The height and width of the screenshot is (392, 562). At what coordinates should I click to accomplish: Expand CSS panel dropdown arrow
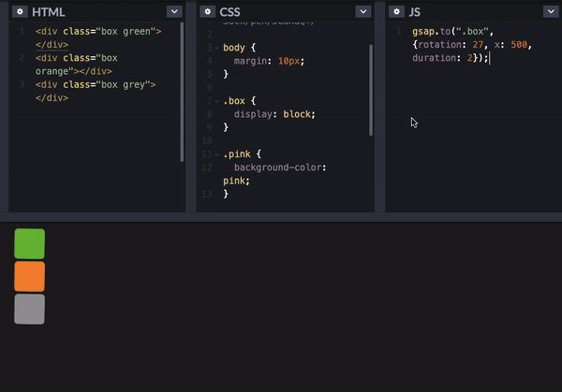click(x=363, y=12)
